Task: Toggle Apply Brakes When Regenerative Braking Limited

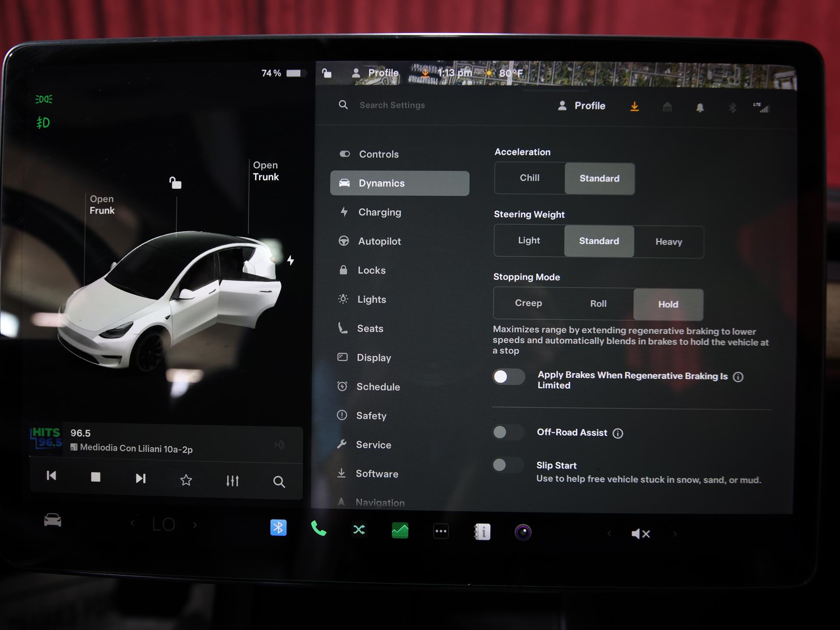Action: tap(508, 376)
